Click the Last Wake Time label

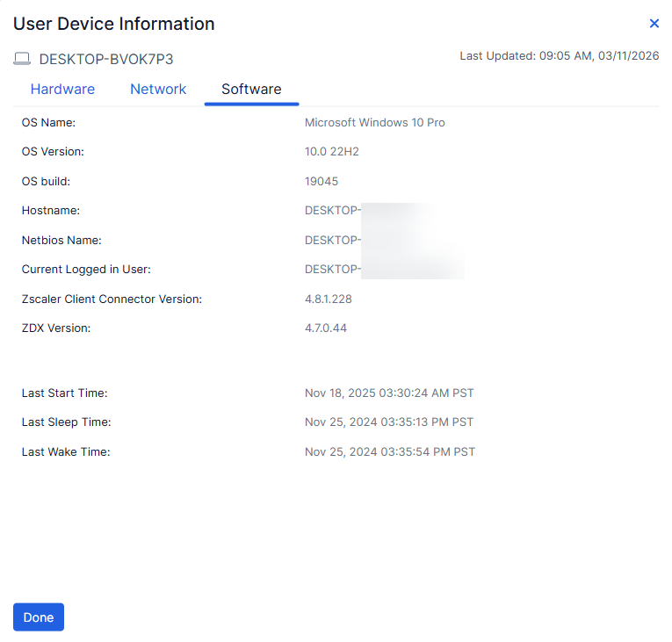point(66,451)
